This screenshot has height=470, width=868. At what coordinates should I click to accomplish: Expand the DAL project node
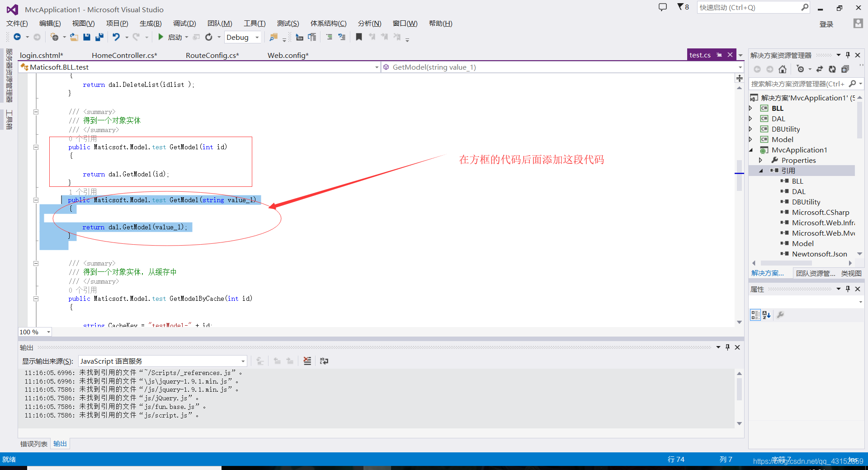pos(751,119)
